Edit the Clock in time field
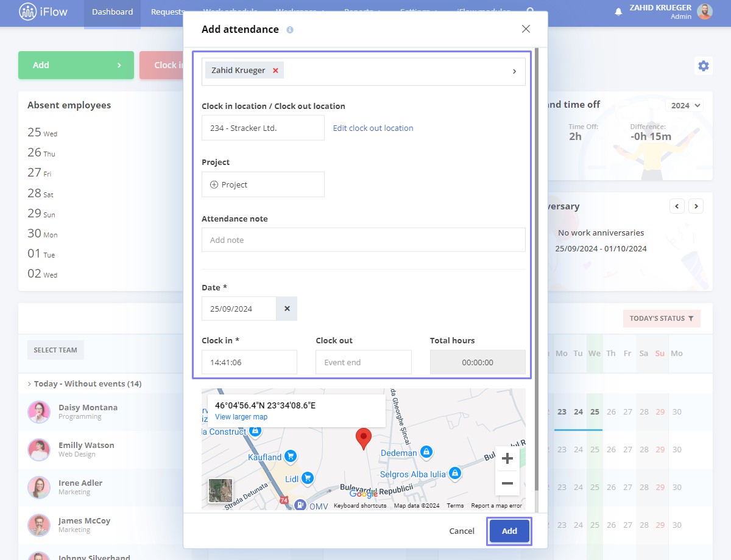This screenshot has width=731, height=560. pos(249,362)
